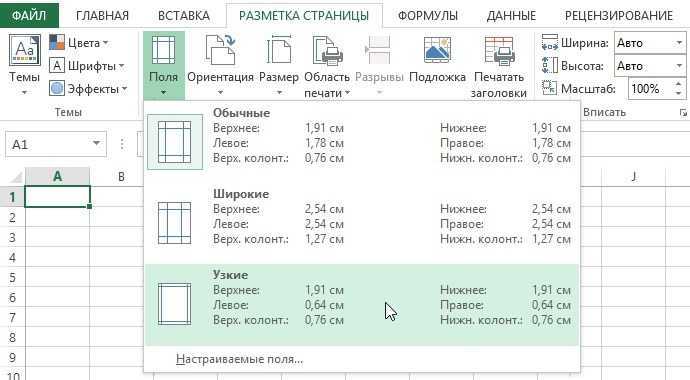This screenshot has width=690, height=380.
Task: Open the Высота height combo box
Action: [x=650, y=66]
